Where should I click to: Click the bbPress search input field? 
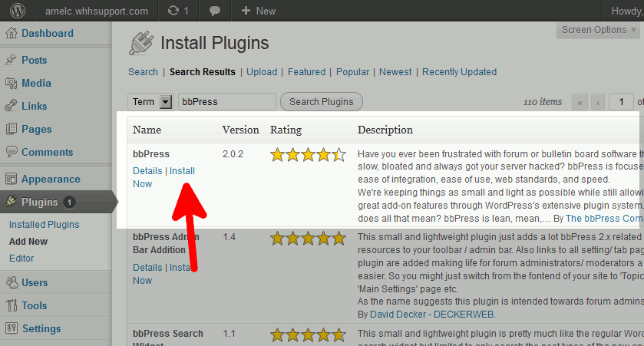tap(227, 102)
